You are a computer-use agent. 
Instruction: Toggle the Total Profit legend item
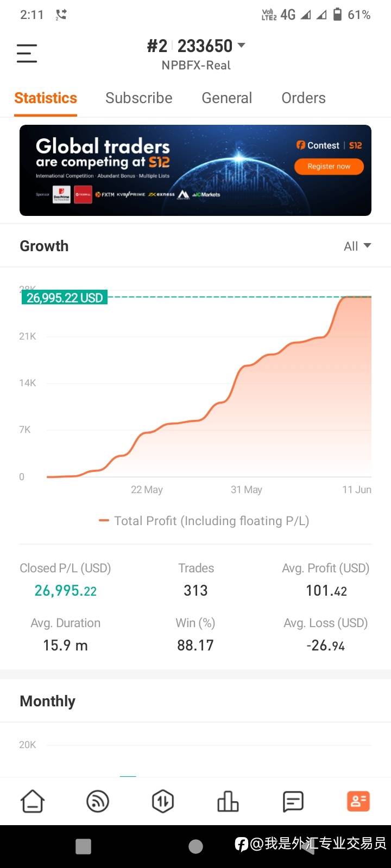point(204,521)
